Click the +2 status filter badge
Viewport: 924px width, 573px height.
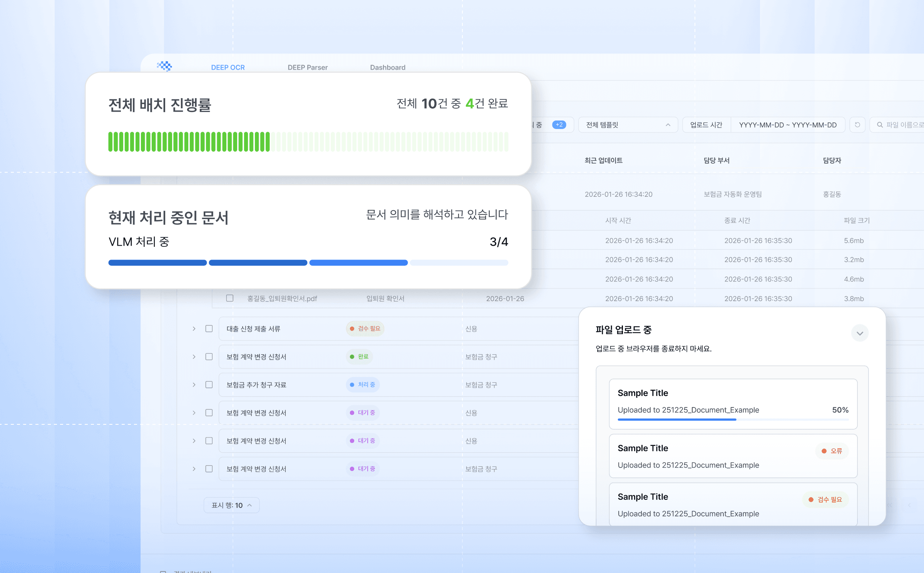pyautogui.click(x=559, y=125)
